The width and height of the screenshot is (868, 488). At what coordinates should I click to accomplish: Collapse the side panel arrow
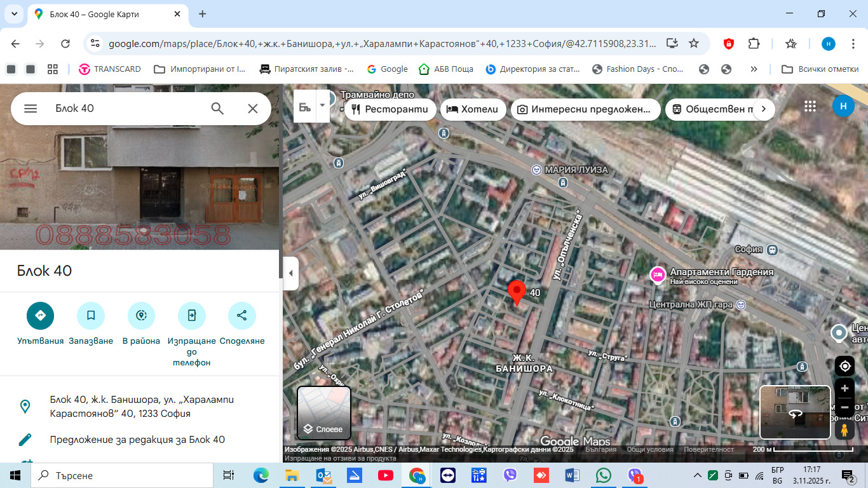click(290, 273)
